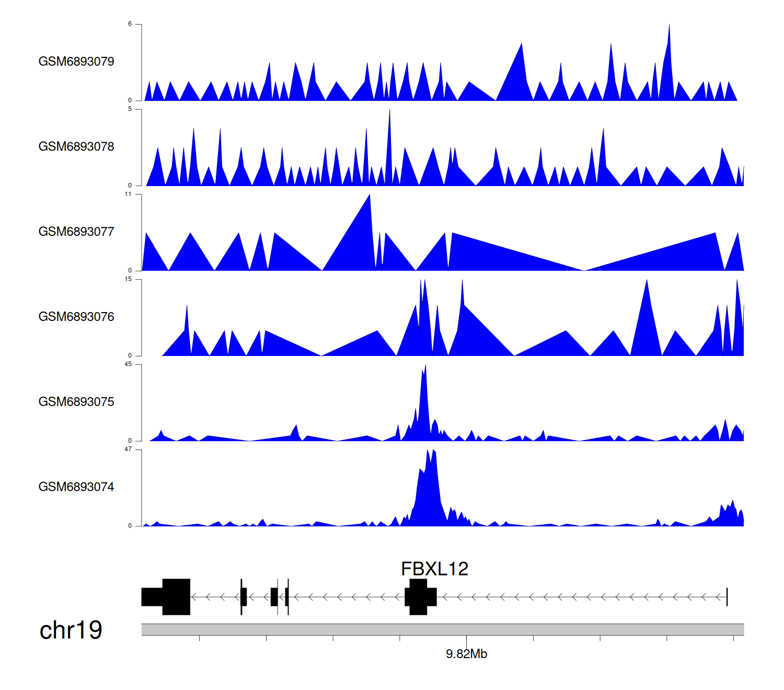Click the FBXL12 gene name label

point(434,569)
